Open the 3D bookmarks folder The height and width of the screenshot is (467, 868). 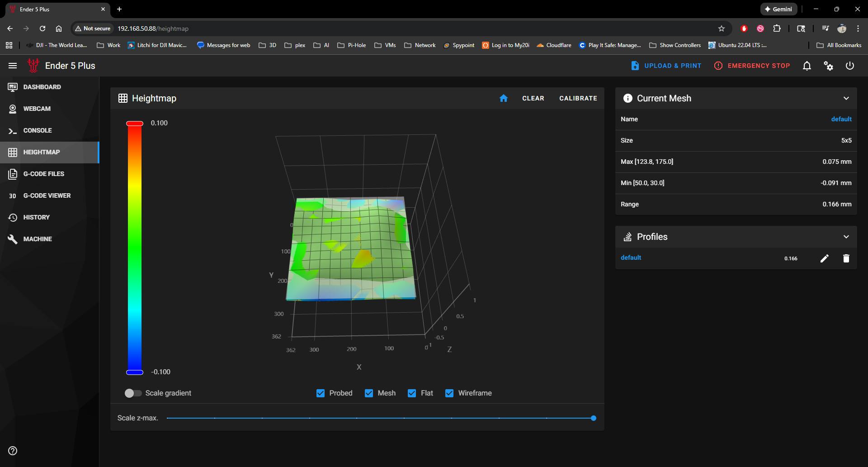267,45
